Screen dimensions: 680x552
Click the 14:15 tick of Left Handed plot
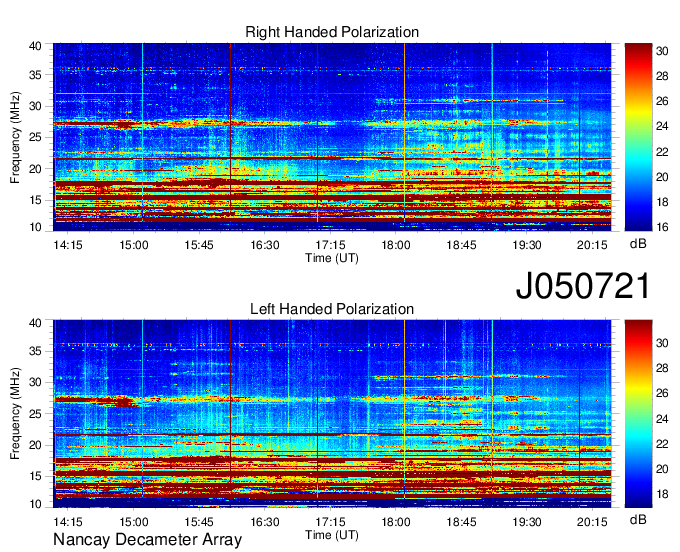pos(68,522)
